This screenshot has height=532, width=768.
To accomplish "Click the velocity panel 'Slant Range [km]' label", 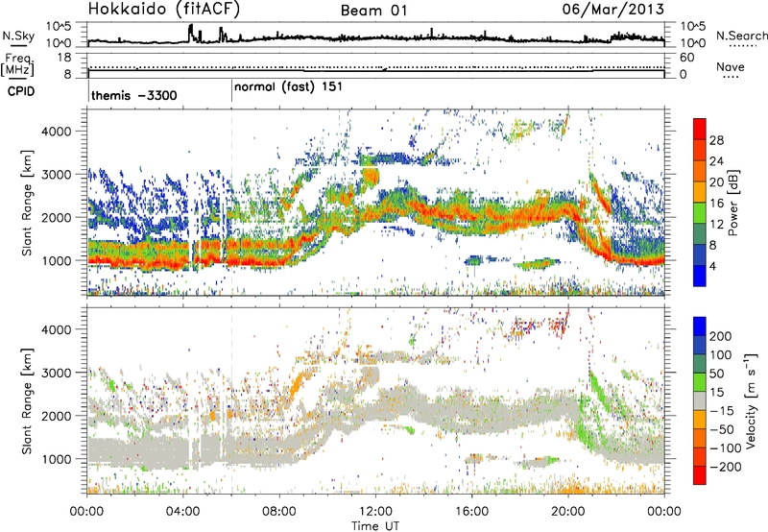I will point(27,400).
